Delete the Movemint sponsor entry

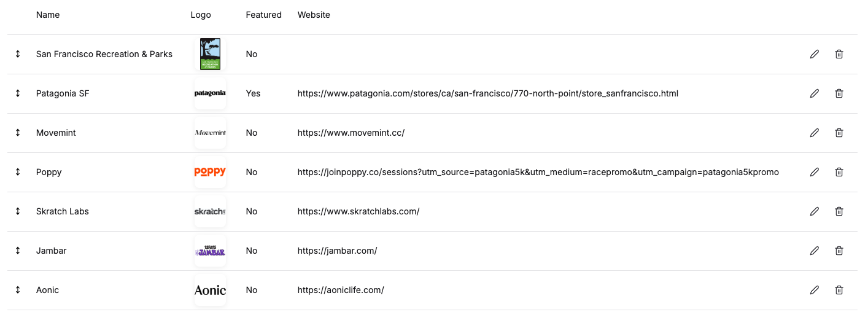click(x=839, y=133)
